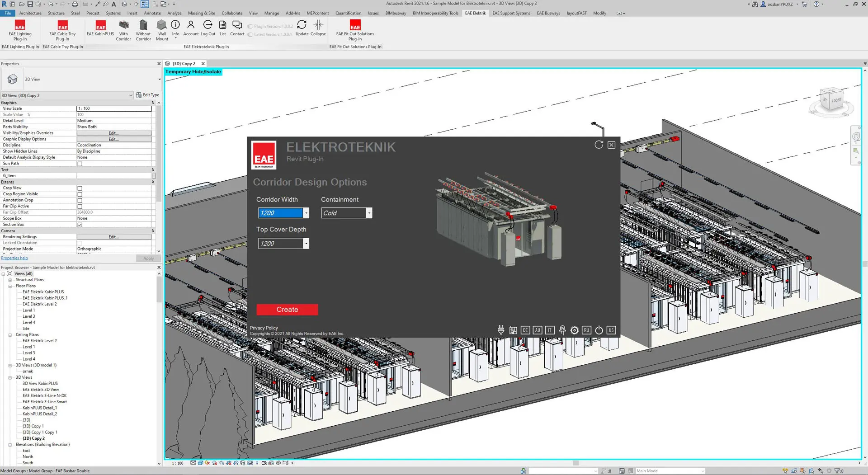Toggle the Crop Region Visible checkbox
The image size is (868, 475).
point(80,194)
